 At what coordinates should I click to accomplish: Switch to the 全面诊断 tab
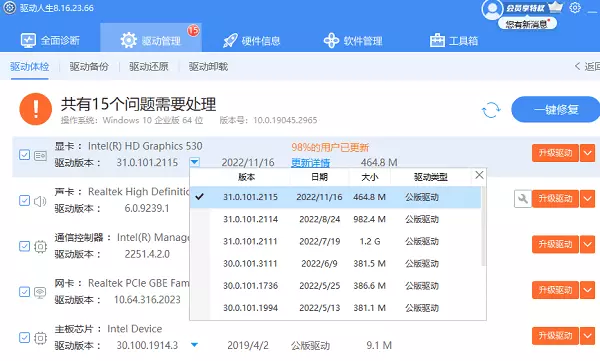(50, 40)
